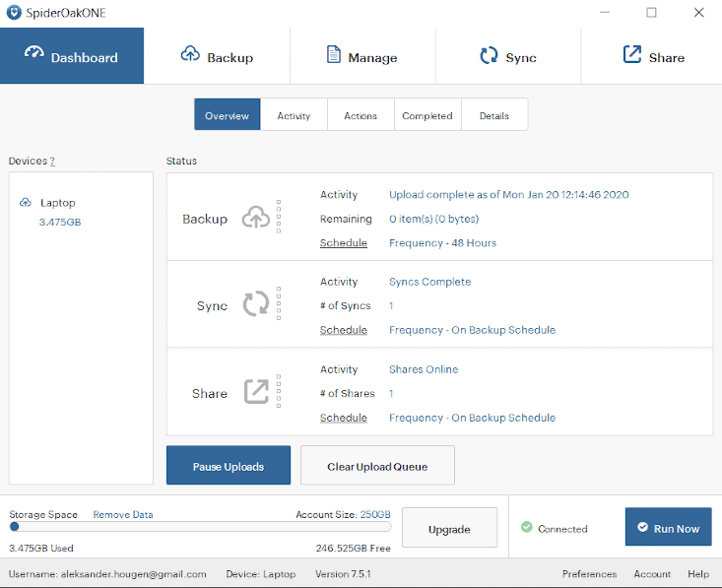722x588 pixels.
Task: Click the Dashboard gauge icon
Action: click(34, 52)
